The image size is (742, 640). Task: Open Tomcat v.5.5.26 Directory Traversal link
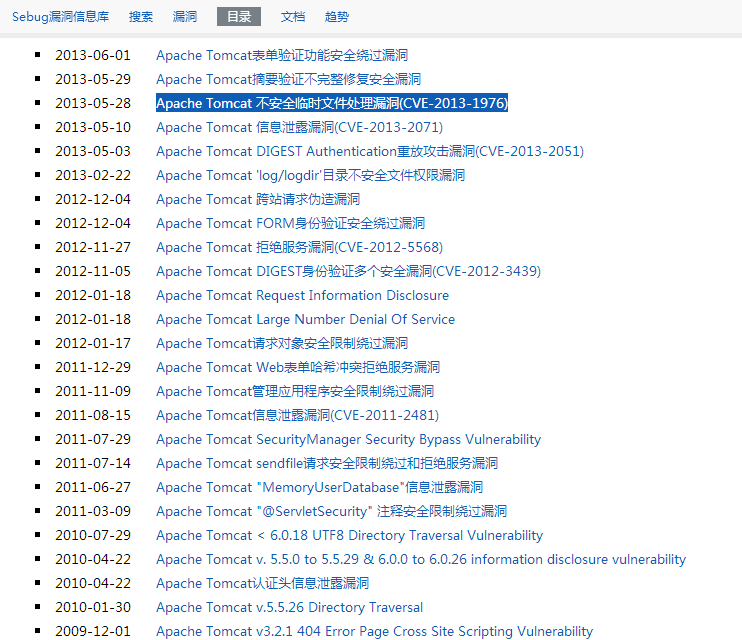point(290,607)
